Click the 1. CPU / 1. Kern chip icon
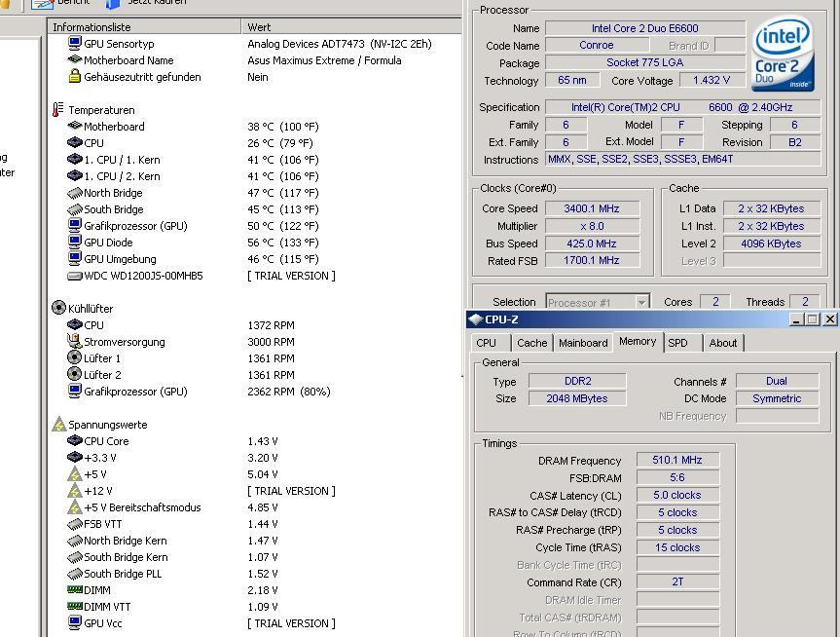Screen dimensions: 840x637 pos(75,160)
